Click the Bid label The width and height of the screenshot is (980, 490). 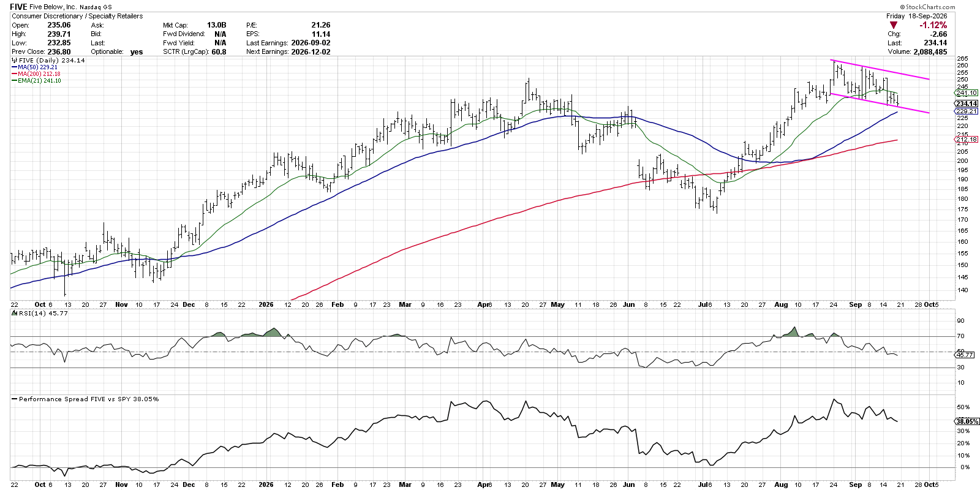(96, 34)
